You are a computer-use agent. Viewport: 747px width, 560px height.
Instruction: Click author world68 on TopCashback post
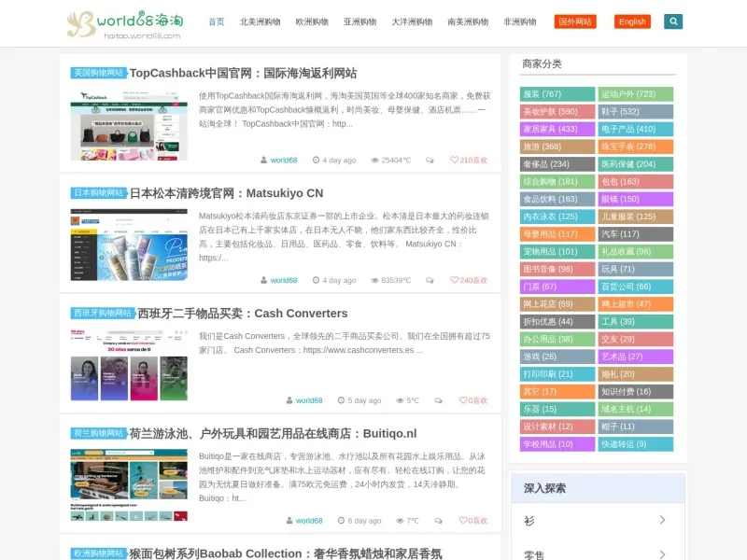284,160
